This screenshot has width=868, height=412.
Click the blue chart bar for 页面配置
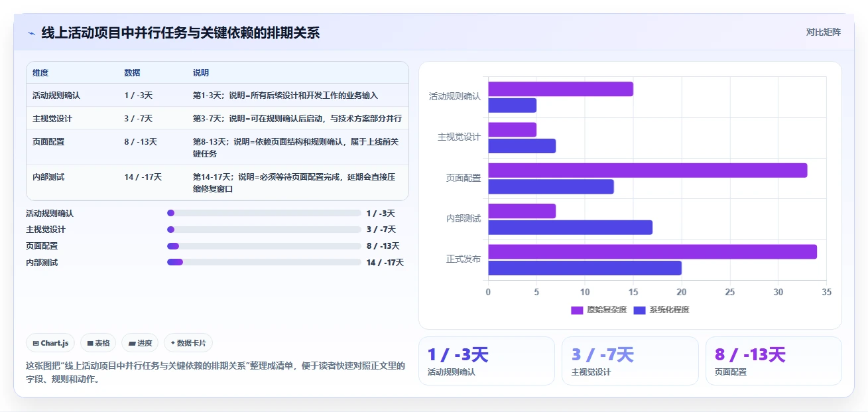coord(551,186)
